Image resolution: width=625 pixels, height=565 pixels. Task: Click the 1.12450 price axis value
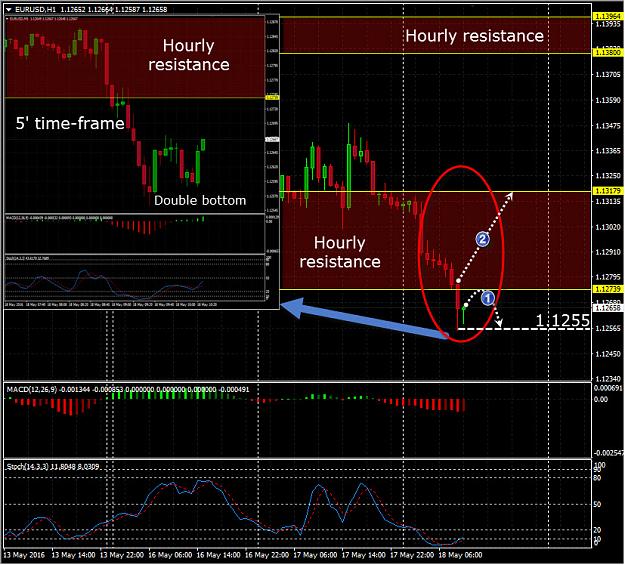[x=608, y=353]
